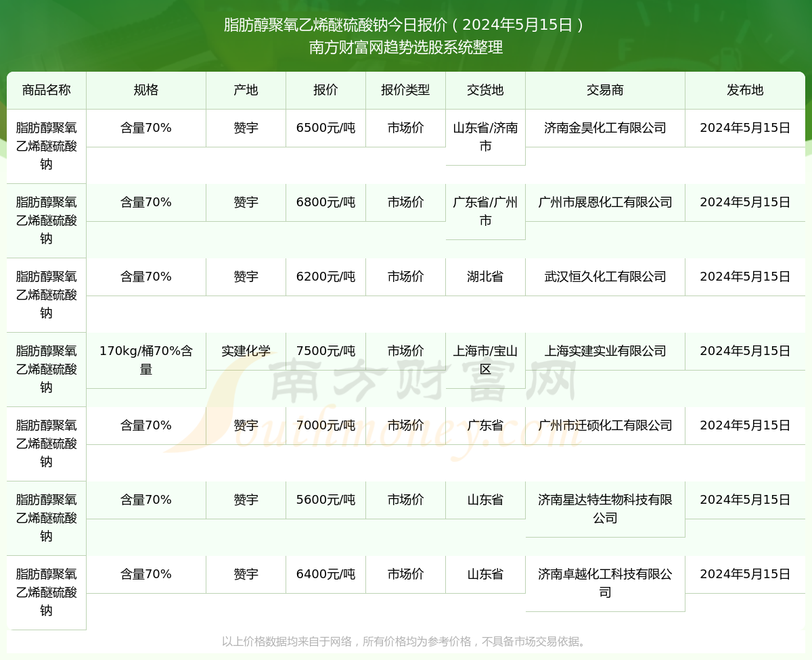
Task: Click delivery location 上海市/宝山区
Action: pyautogui.click(x=486, y=360)
